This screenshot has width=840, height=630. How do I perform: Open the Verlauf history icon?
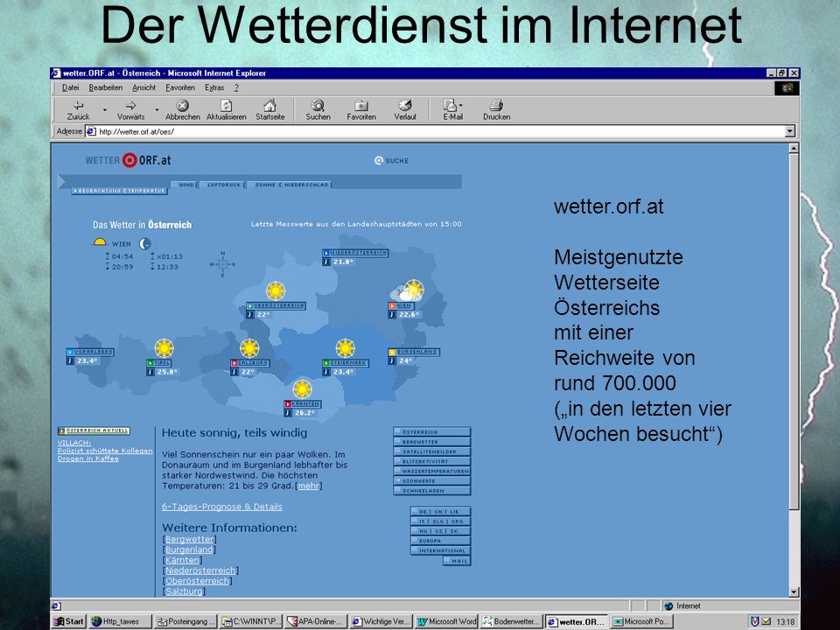pos(405,110)
